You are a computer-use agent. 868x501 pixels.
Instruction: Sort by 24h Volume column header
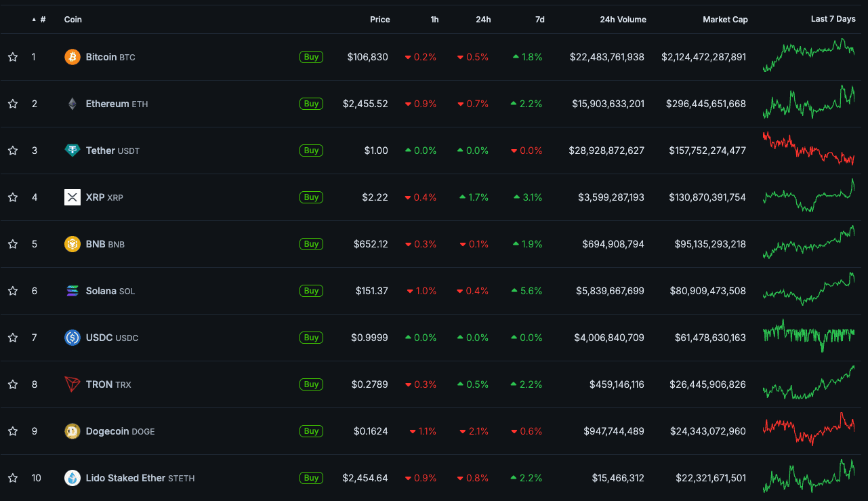(623, 20)
